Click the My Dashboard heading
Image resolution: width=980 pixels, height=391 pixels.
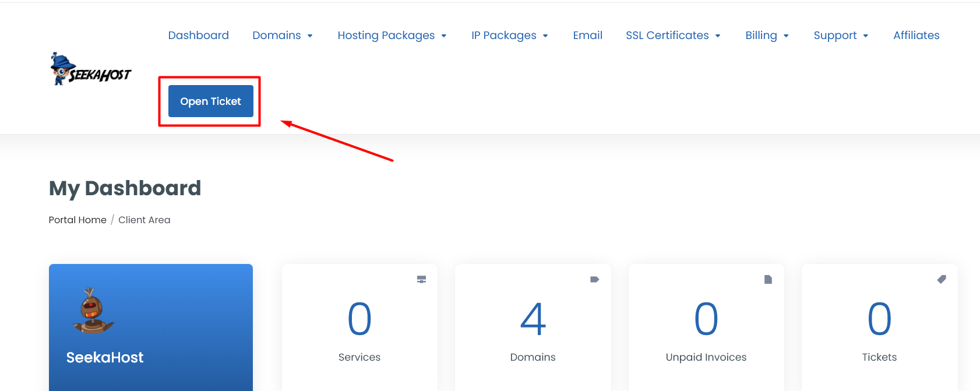click(x=125, y=188)
